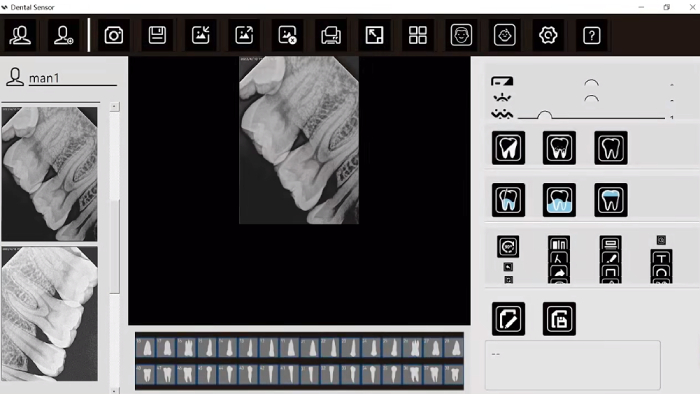Viewport: 700px width, 394px height.
Task: Select the angle measurement tool
Action: 559,258
